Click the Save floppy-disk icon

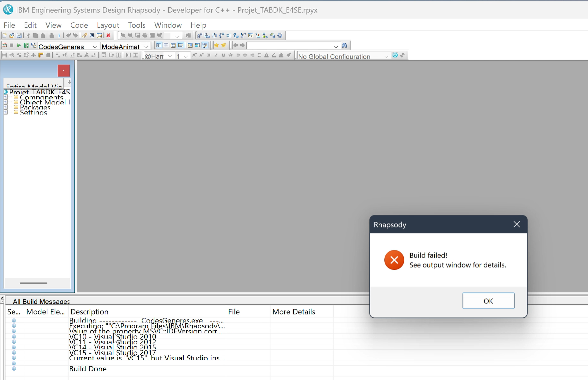pos(19,36)
